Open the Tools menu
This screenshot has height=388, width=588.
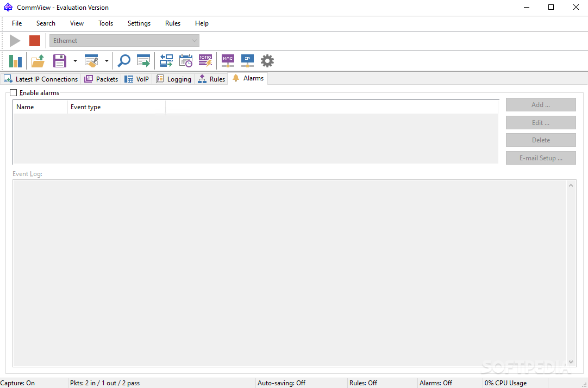(106, 23)
